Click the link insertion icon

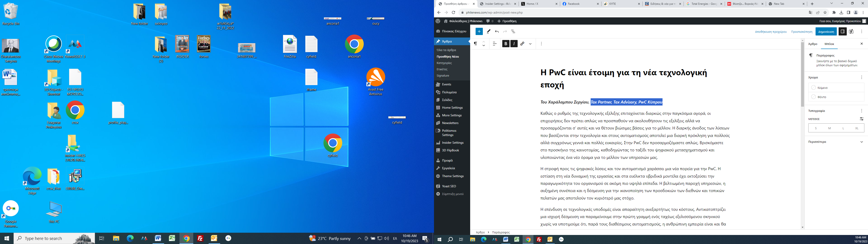point(522,43)
